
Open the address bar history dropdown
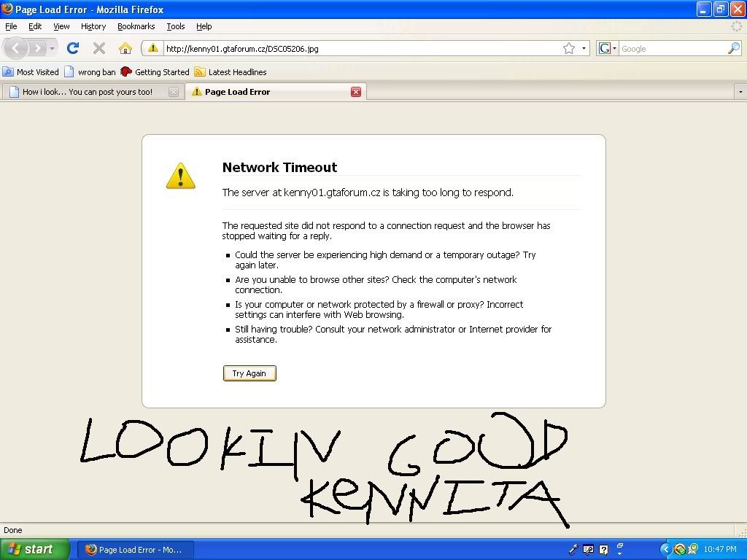click(x=584, y=48)
